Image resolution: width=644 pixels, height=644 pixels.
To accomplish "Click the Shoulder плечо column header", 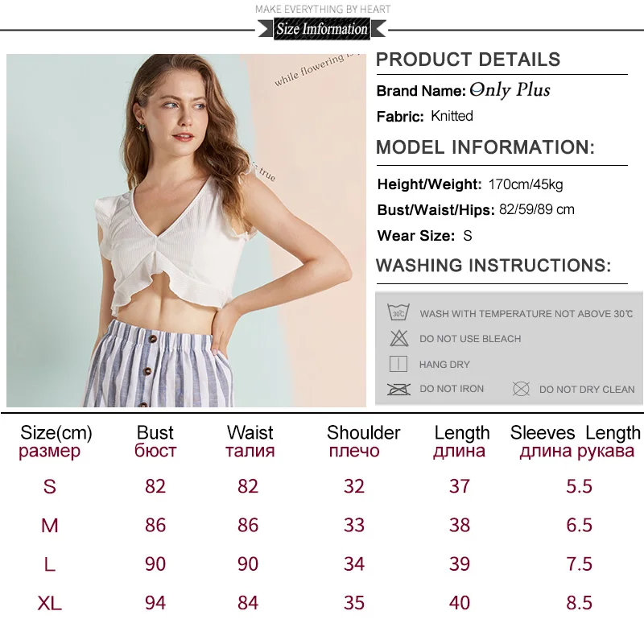I will 363,441.
